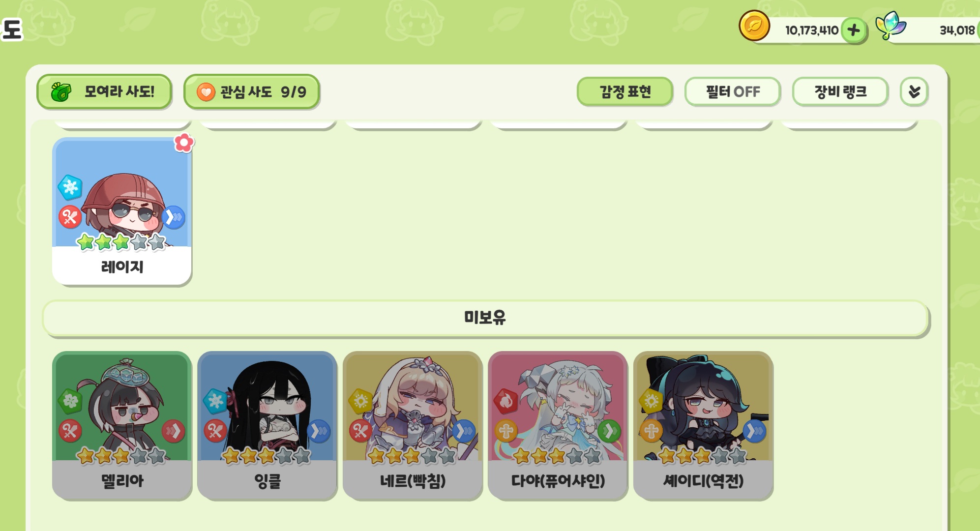Select the 레이지 character card
The image size is (980, 531).
pyautogui.click(x=122, y=211)
